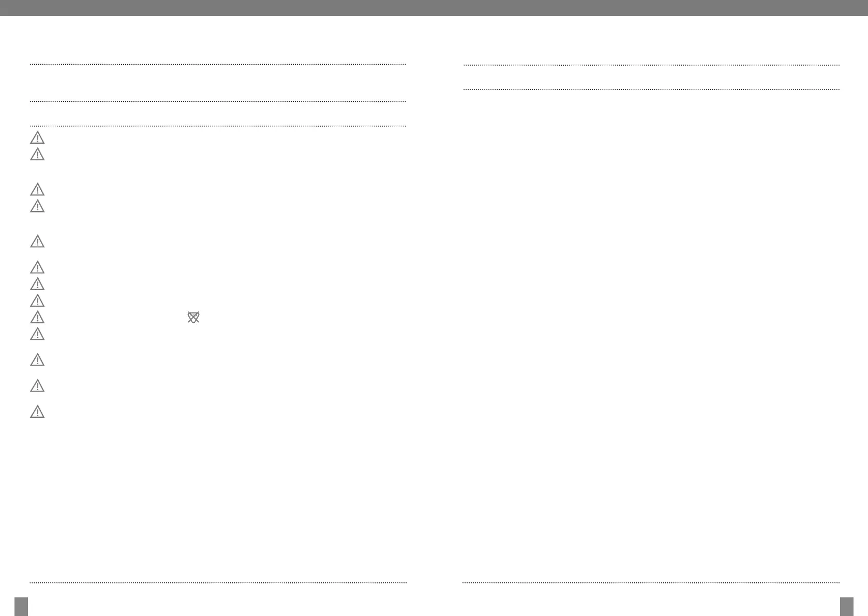Select the second-to-last warning triangle
Screen dimensions: 868x616
37,386
